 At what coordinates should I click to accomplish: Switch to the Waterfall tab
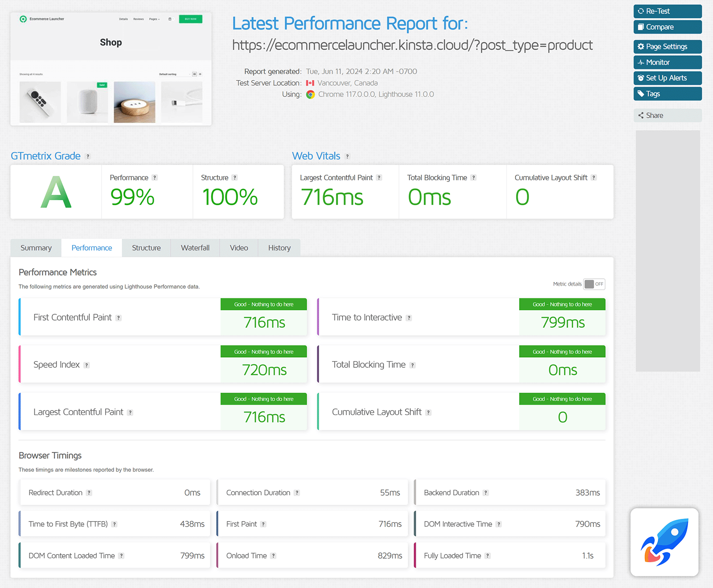(195, 248)
